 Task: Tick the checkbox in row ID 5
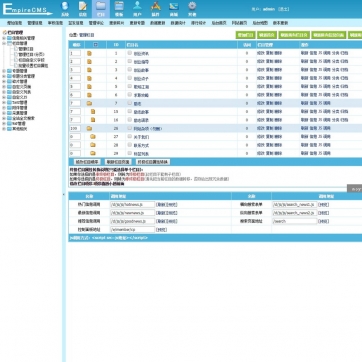(x=130, y=86)
